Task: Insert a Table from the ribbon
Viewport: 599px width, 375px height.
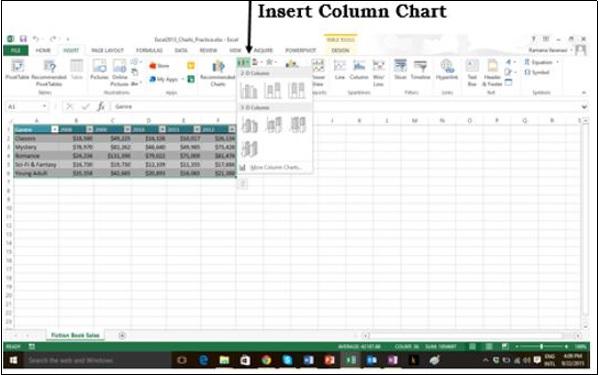Action: pyautogui.click(x=76, y=69)
